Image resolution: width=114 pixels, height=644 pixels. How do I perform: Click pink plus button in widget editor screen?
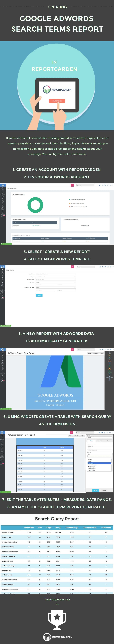72,433
